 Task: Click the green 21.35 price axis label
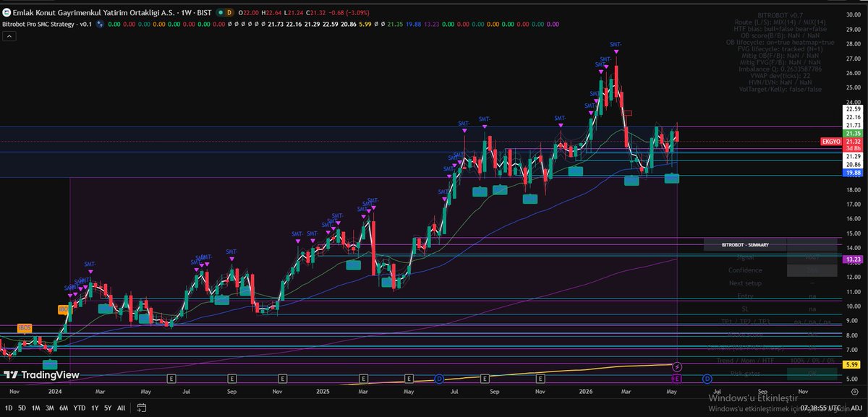852,134
